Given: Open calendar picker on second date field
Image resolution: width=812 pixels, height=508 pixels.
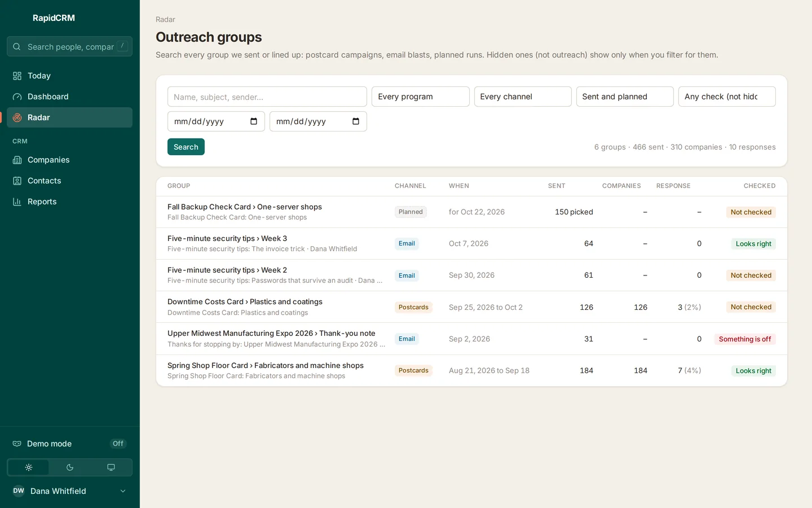Looking at the screenshot, I should pyautogui.click(x=356, y=121).
